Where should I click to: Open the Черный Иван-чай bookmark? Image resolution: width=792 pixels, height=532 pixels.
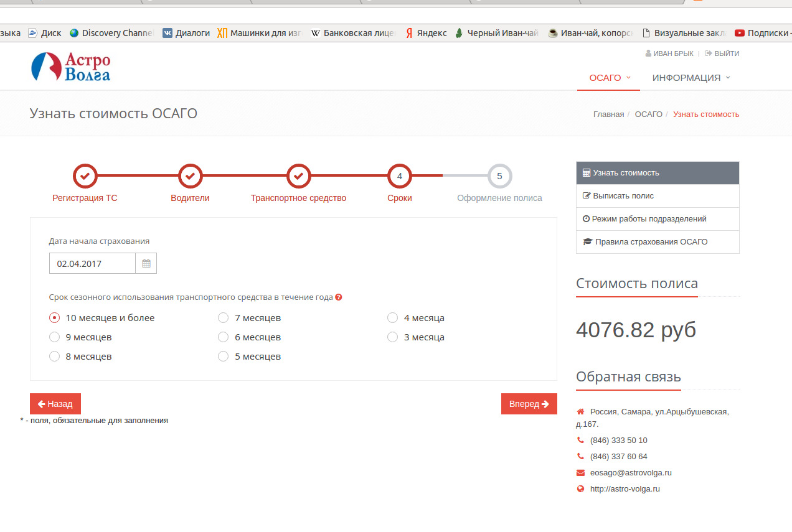[497, 33]
